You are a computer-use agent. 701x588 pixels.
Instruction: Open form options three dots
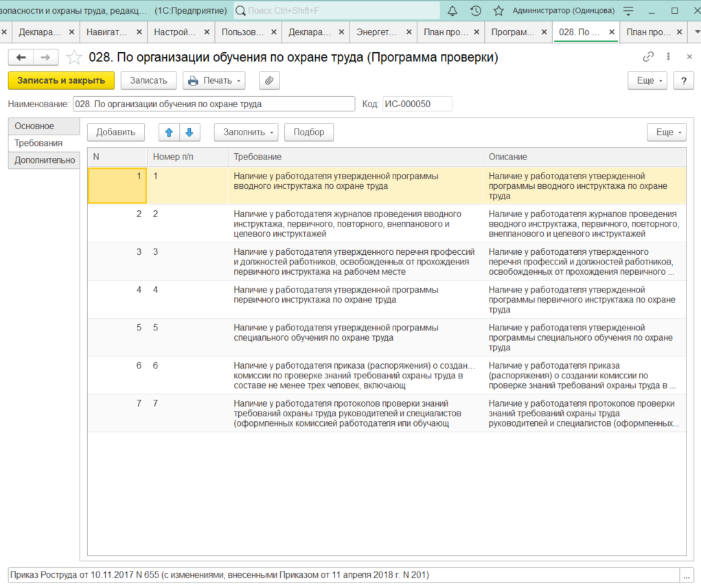tap(668, 57)
